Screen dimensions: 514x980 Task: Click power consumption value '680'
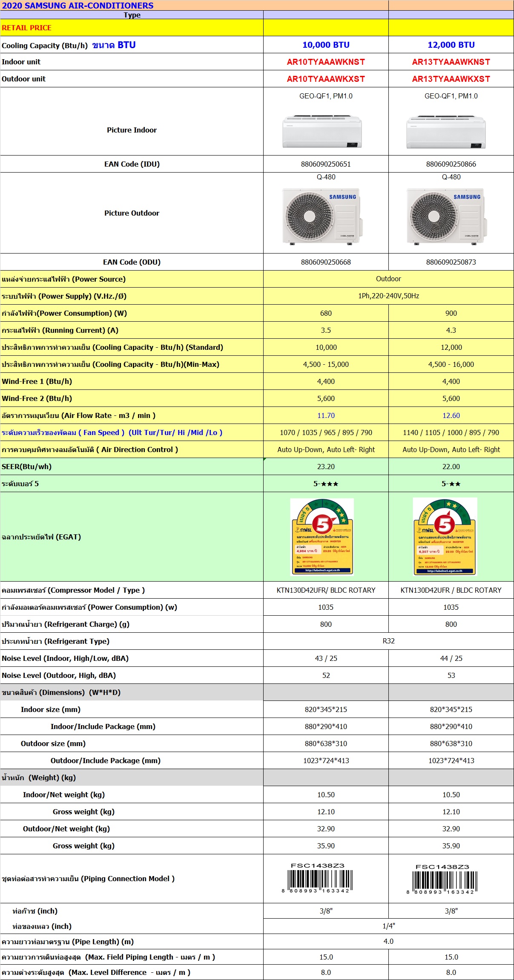[326, 313]
